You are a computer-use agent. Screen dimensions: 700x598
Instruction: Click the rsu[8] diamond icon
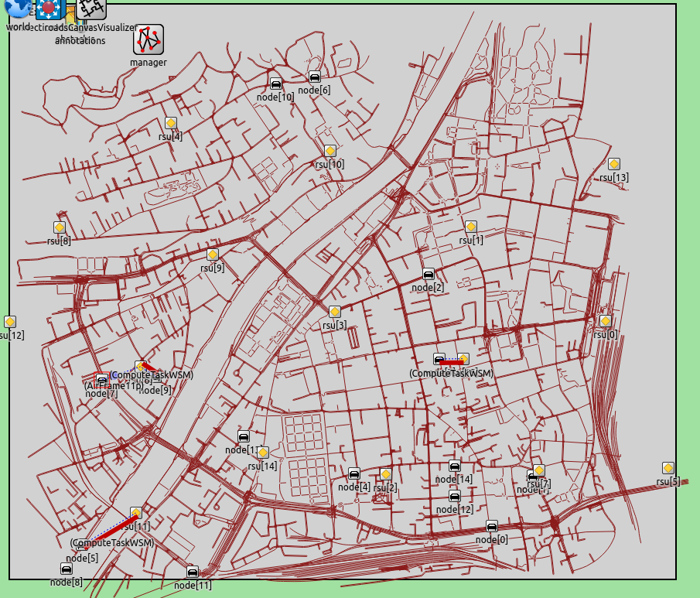click(x=60, y=227)
